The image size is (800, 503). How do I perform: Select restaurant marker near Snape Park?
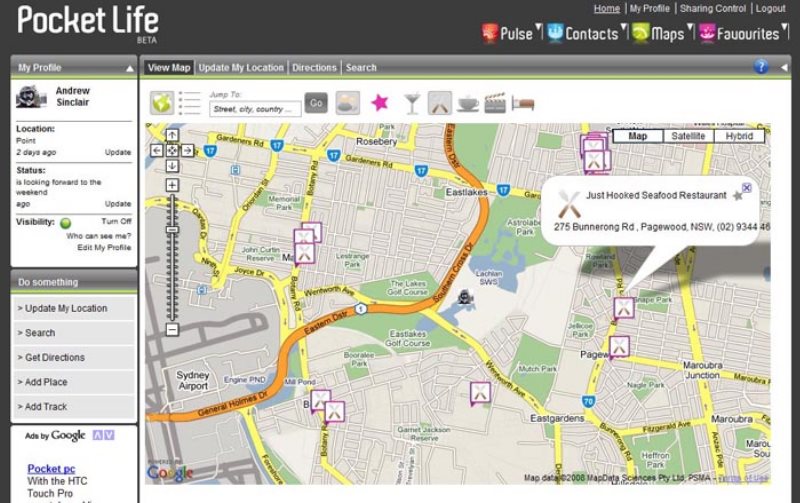pyautogui.click(x=623, y=308)
